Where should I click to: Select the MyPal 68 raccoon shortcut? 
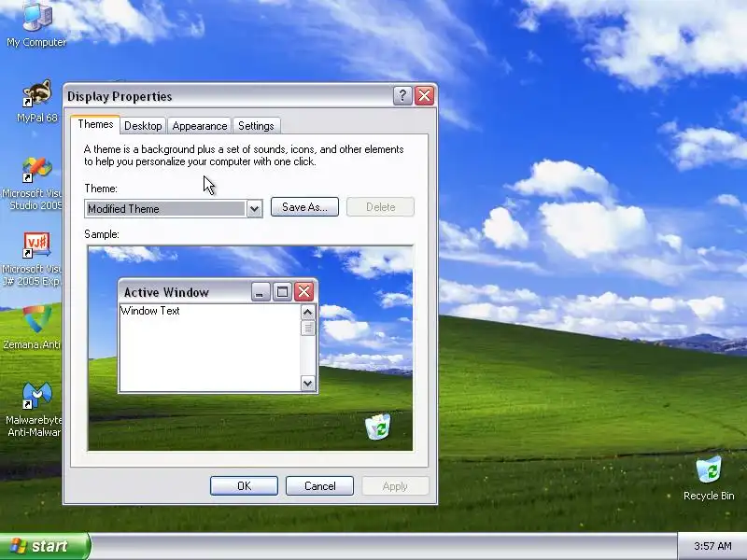pos(36,101)
